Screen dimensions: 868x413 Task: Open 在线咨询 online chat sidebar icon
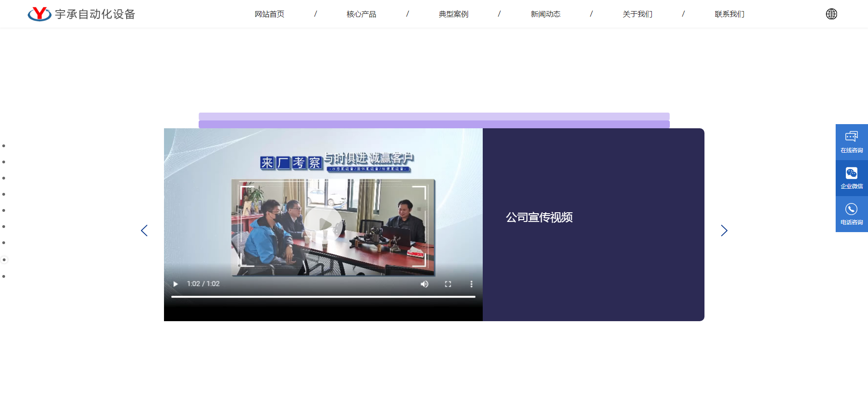click(x=851, y=142)
